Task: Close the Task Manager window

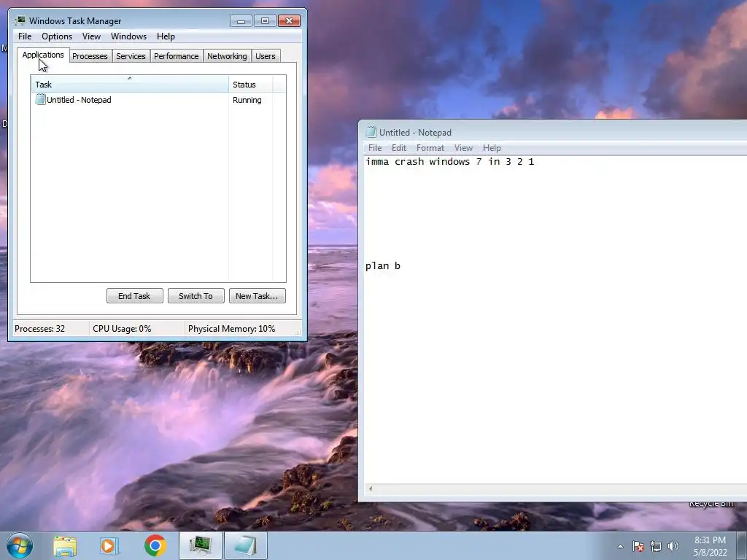Action: 289,20
